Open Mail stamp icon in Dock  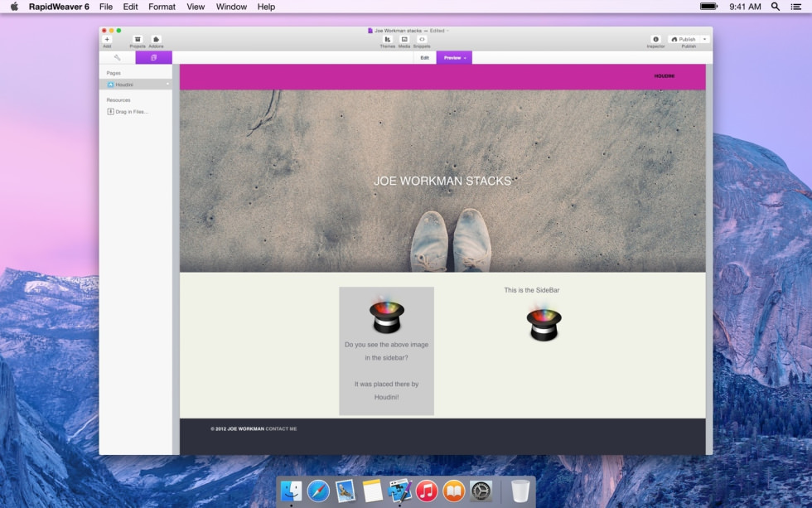point(346,491)
